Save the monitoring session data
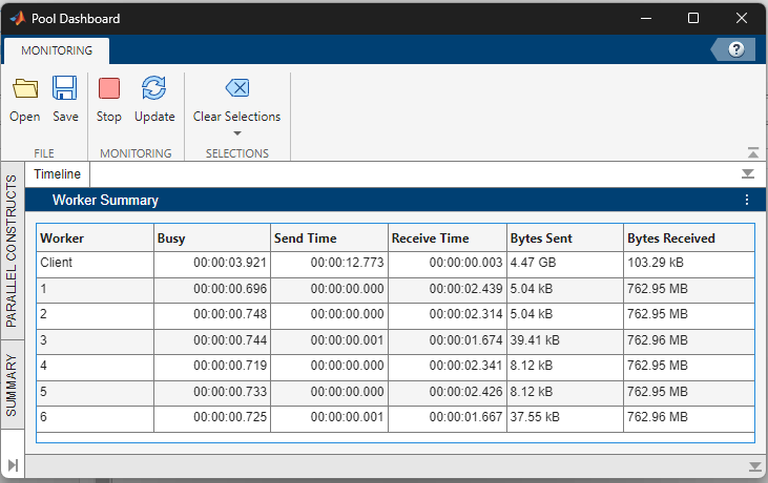Image resolution: width=768 pixels, height=483 pixels. (x=65, y=99)
